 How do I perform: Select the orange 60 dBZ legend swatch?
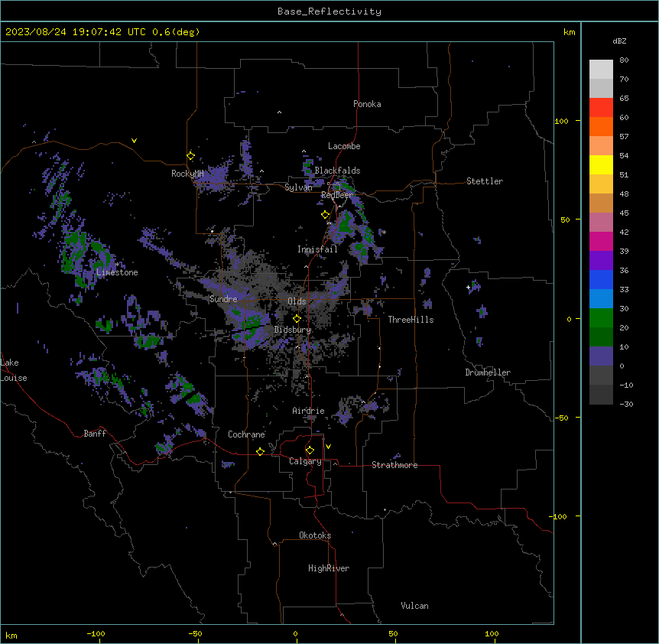click(601, 126)
